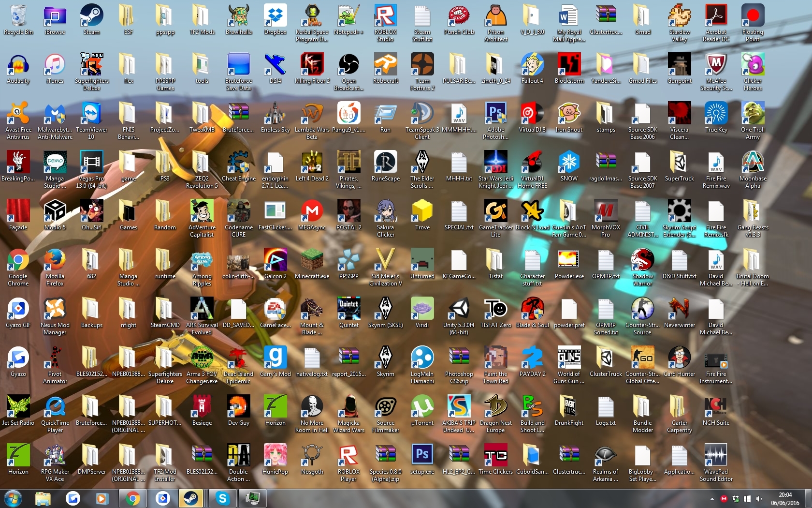Select the Audacity desktop icon
Image resolution: width=812 pixels, height=508 pixels.
[x=18, y=69]
